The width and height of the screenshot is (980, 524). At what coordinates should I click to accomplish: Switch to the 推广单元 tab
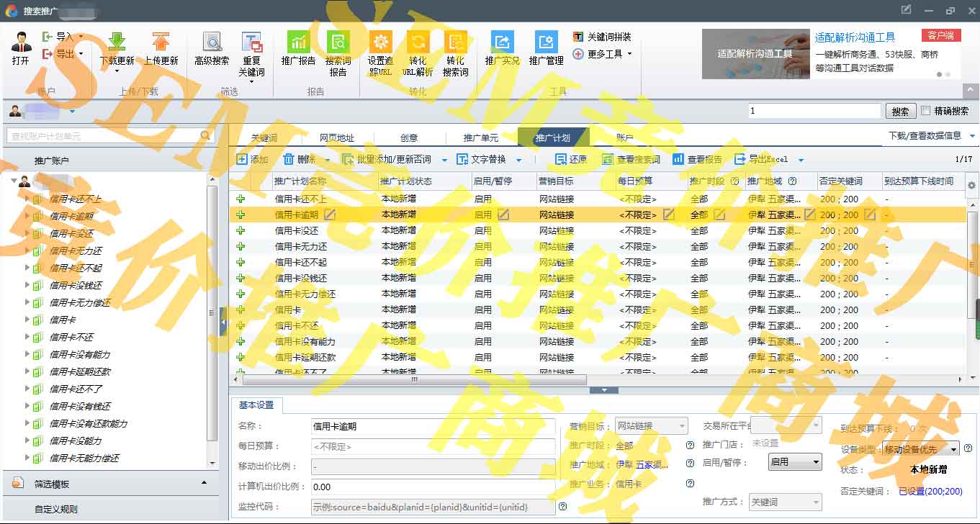[480, 137]
